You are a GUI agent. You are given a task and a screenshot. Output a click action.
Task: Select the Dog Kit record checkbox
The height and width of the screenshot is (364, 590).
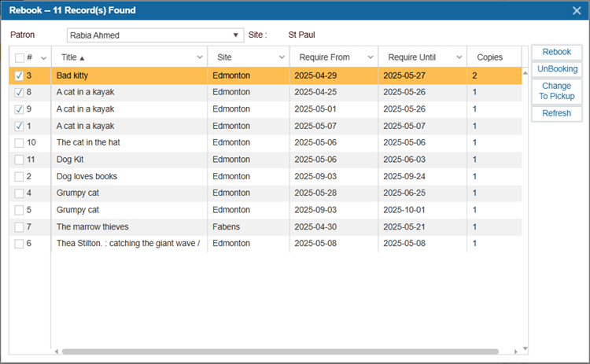pos(19,160)
